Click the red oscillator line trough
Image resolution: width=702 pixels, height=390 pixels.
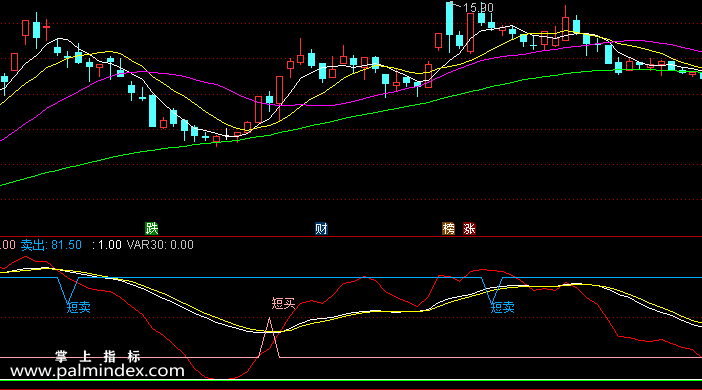point(219,379)
